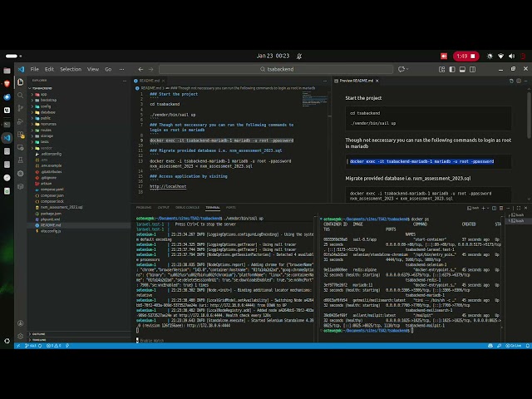
Task: Toggle the secondary side bar layout icon
Action: click(x=472, y=69)
